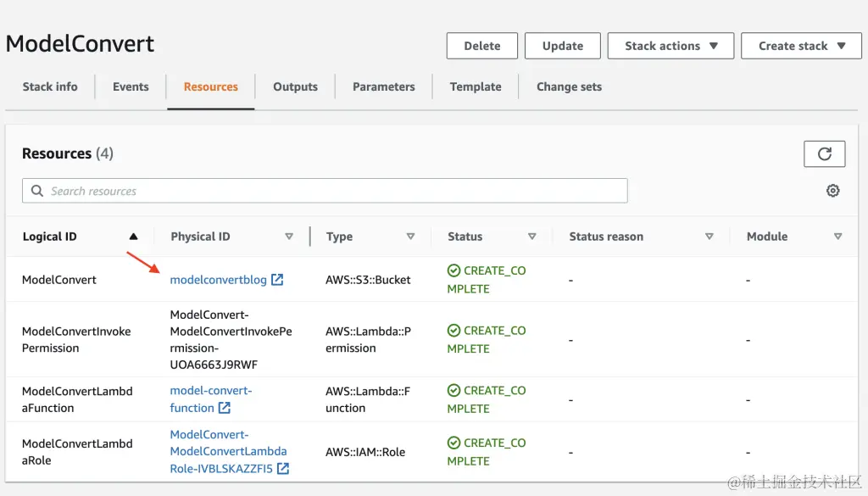Select the Template tab
The height and width of the screenshot is (496, 868).
coord(476,86)
